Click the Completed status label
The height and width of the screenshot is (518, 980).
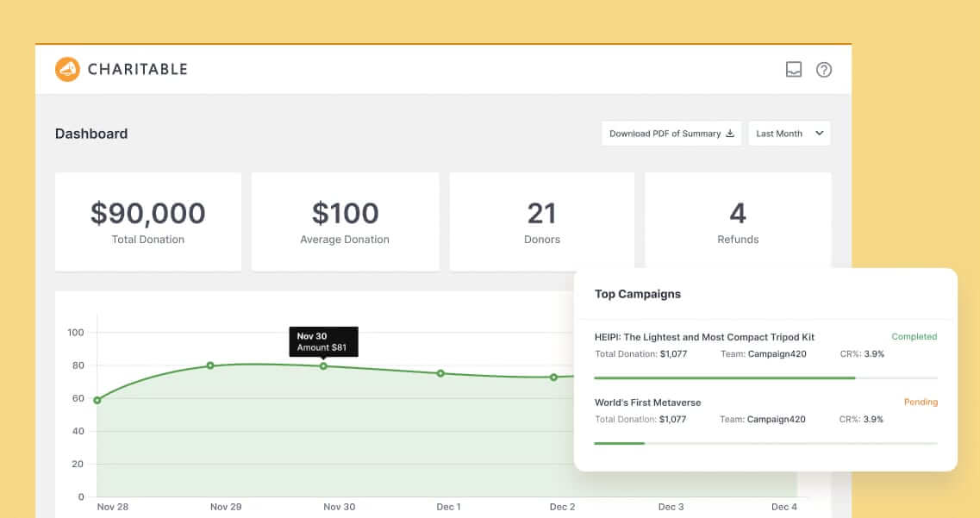(x=914, y=336)
